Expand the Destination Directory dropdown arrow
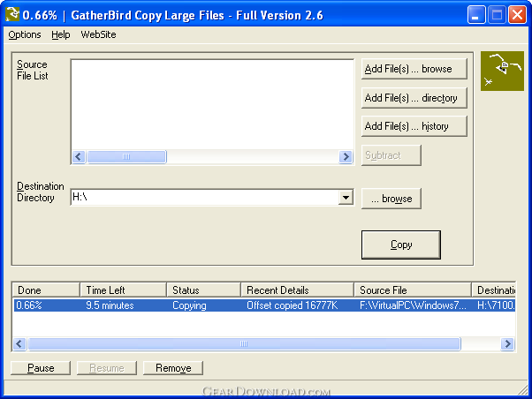The height and width of the screenshot is (399, 532). (x=346, y=198)
